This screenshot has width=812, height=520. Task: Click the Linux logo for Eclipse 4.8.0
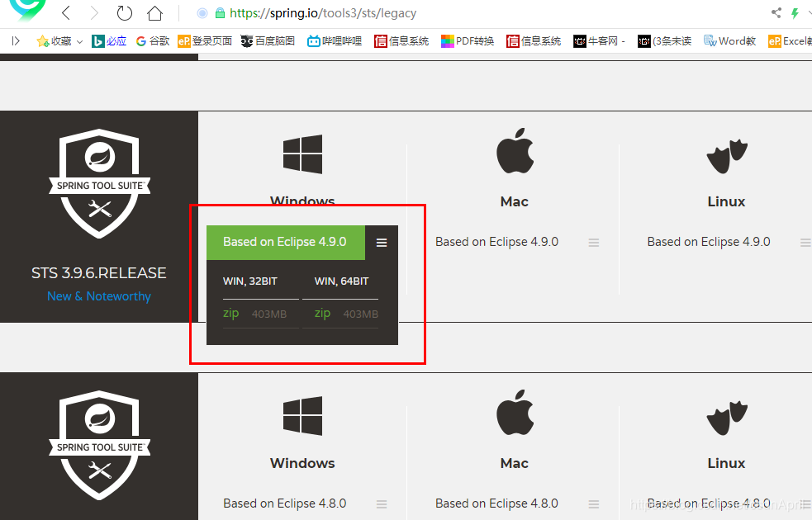(727, 418)
